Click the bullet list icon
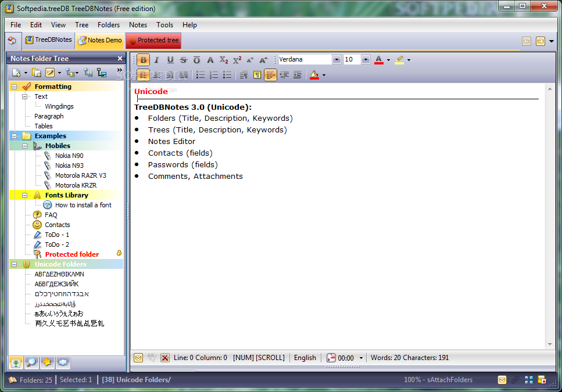Image resolution: width=562 pixels, height=392 pixels. (201, 75)
